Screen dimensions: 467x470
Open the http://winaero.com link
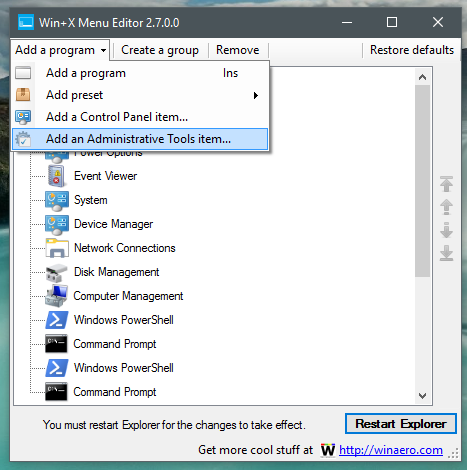coord(391,450)
